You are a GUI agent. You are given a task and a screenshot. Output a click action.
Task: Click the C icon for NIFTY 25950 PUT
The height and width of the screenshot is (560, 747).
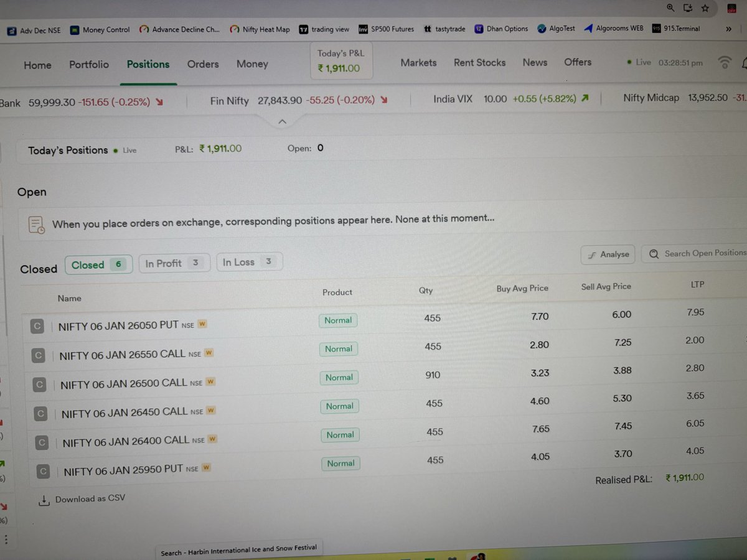tap(43, 471)
